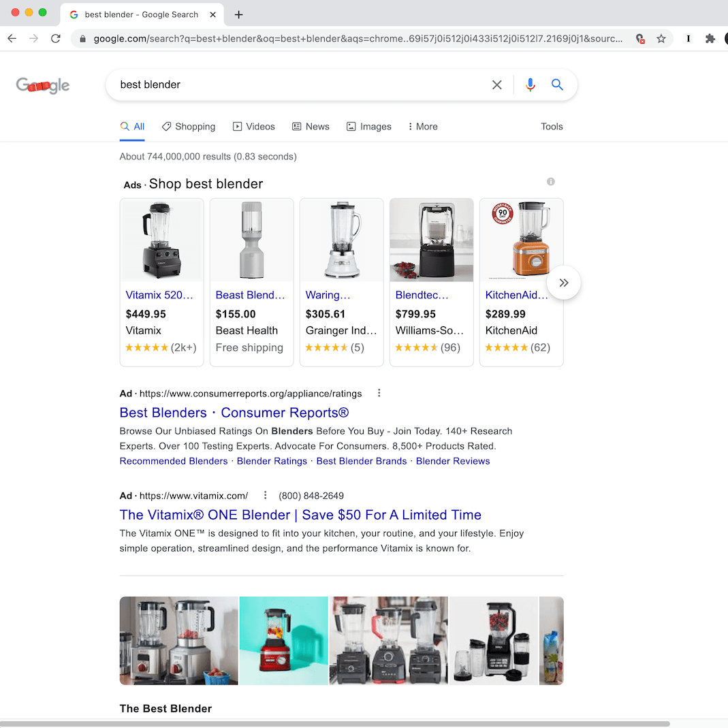
Task: Close the best blender Google Search tab
Action: pos(212,15)
